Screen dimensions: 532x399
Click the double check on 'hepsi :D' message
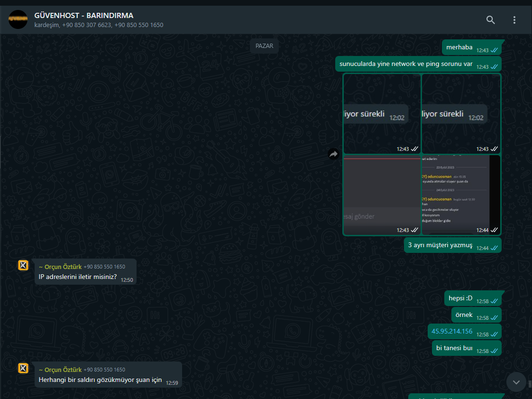(x=494, y=301)
